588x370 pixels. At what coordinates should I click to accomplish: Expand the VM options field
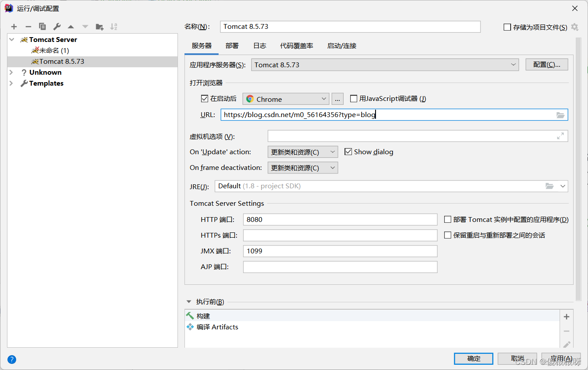click(x=560, y=136)
